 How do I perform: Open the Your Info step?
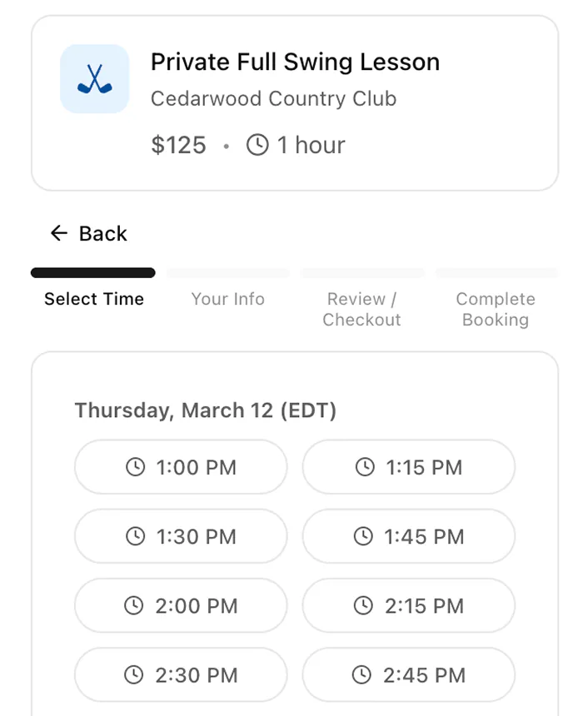click(x=227, y=299)
